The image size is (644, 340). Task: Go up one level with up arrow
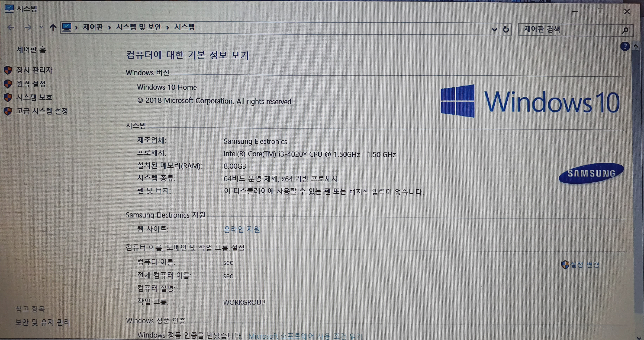click(53, 27)
